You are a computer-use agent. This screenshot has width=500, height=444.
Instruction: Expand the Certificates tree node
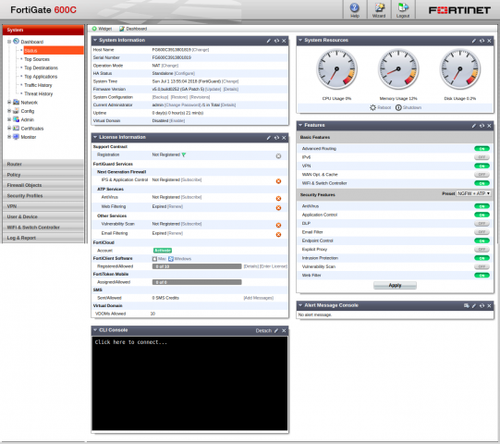point(9,128)
